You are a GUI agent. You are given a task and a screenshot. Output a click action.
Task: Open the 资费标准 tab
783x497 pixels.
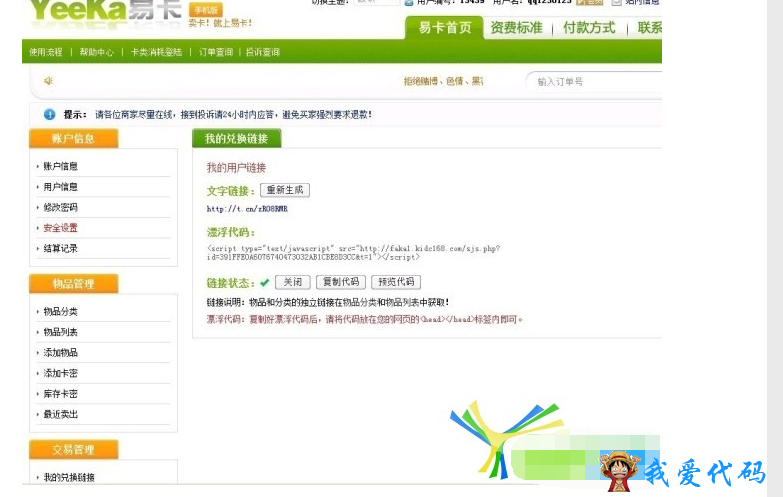tap(516, 27)
